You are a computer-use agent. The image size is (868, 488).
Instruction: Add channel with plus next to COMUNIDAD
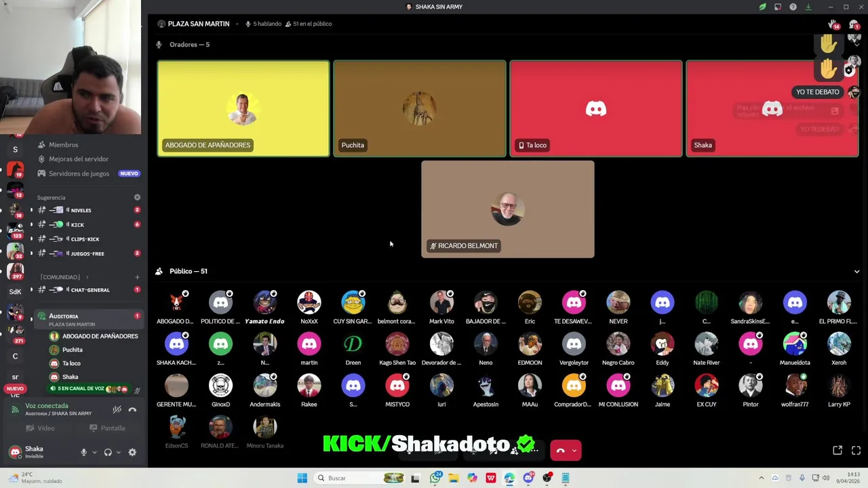(137, 277)
